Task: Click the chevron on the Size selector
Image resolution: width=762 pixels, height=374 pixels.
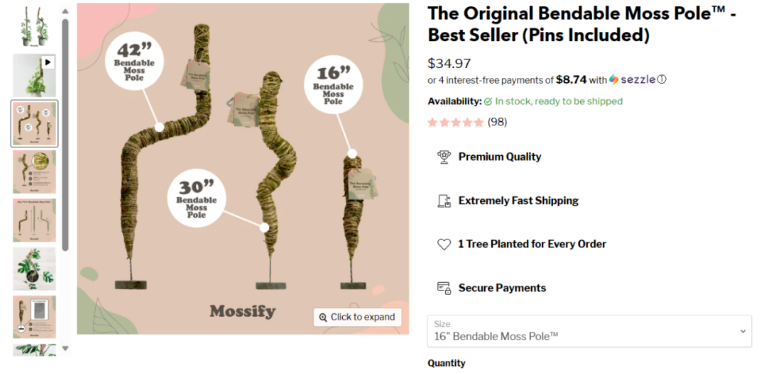Action: coord(743,331)
